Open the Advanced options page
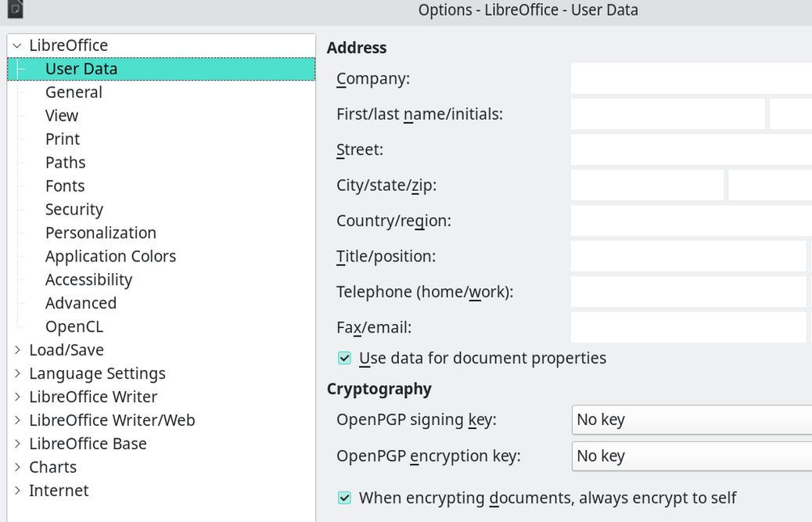The width and height of the screenshot is (812, 522). point(81,303)
